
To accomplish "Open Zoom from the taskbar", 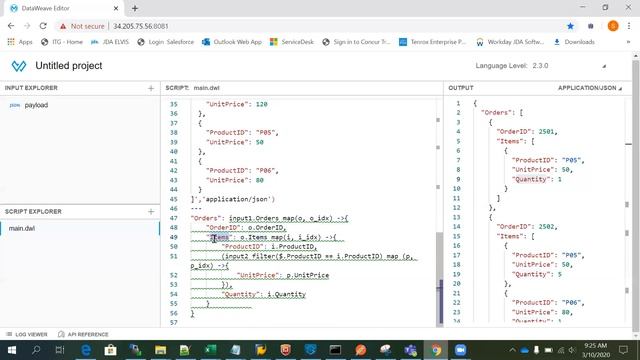I will 460,350.
